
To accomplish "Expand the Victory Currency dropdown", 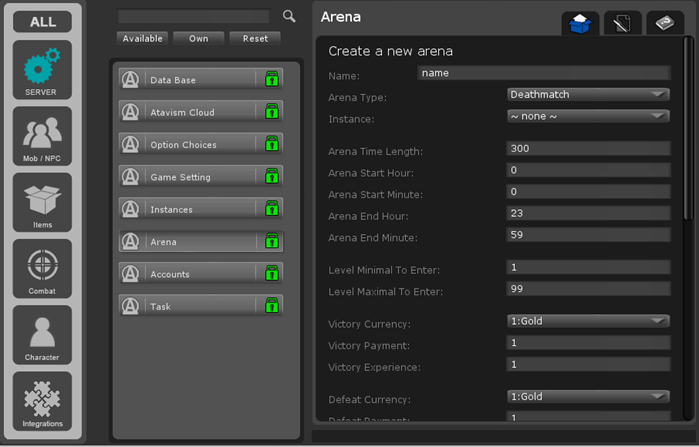I will [588, 321].
